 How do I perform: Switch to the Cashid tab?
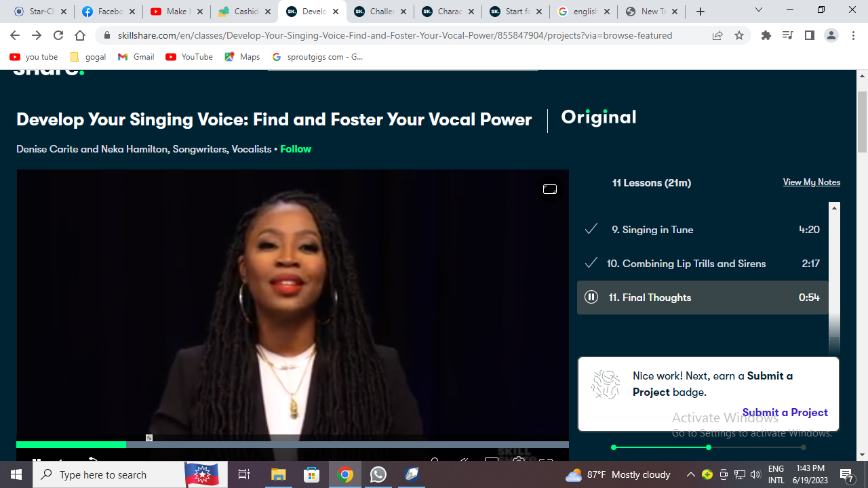[243, 12]
